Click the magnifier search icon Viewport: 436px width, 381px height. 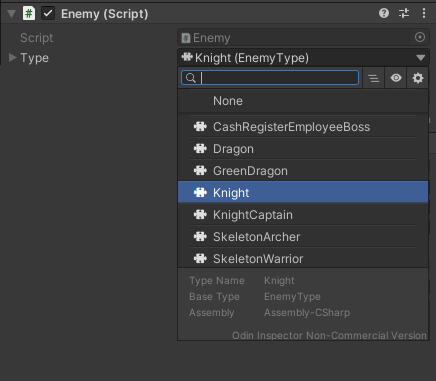coord(191,78)
